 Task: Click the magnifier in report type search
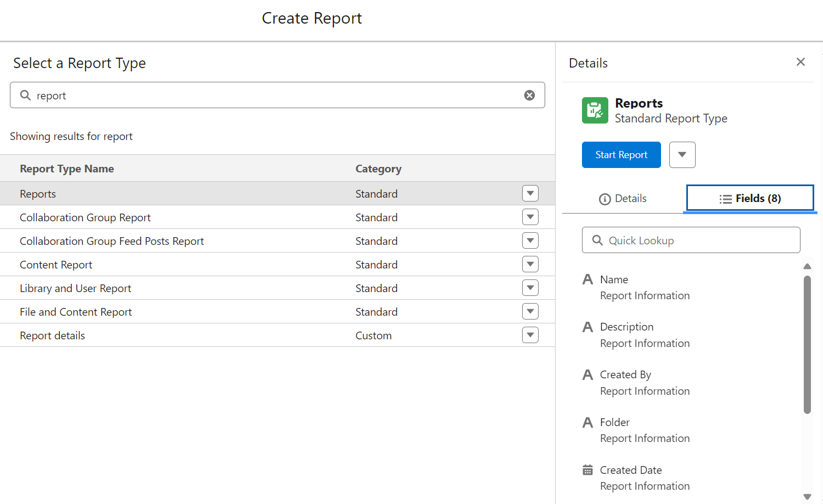(25, 95)
